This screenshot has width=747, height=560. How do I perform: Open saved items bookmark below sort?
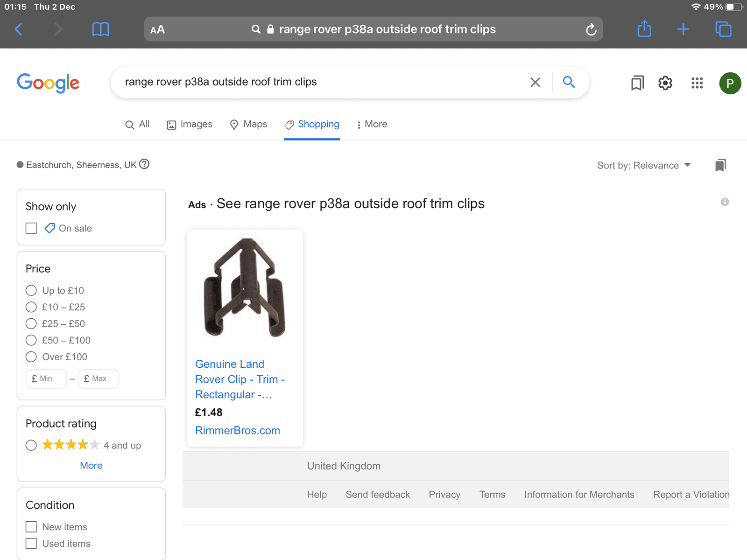(720, 165)
